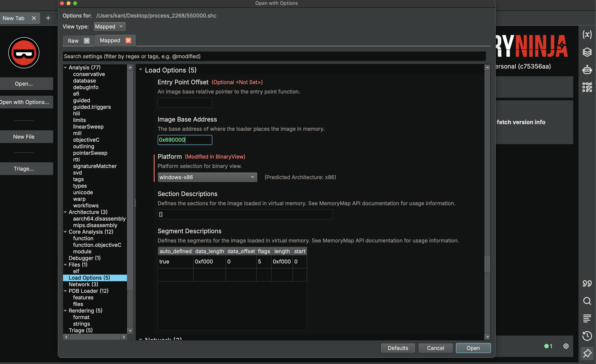Open the quotes strings sidebar icon
Image resolution: width=596 pixels, height=364 pixels.
click(x=587, y=283)
